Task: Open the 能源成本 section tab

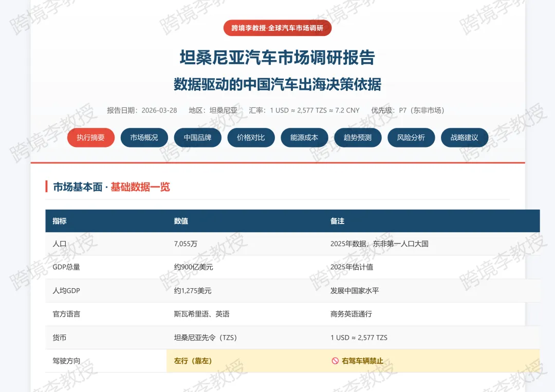Action: point(304,137)
